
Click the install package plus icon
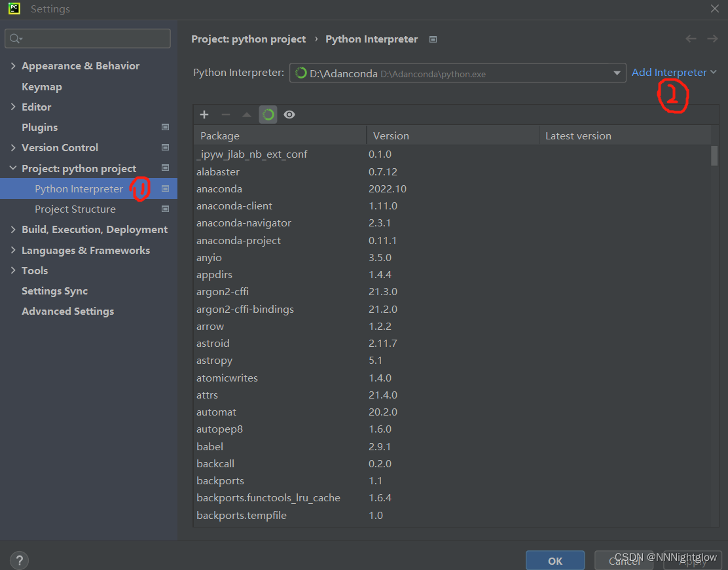coord(204,115)
